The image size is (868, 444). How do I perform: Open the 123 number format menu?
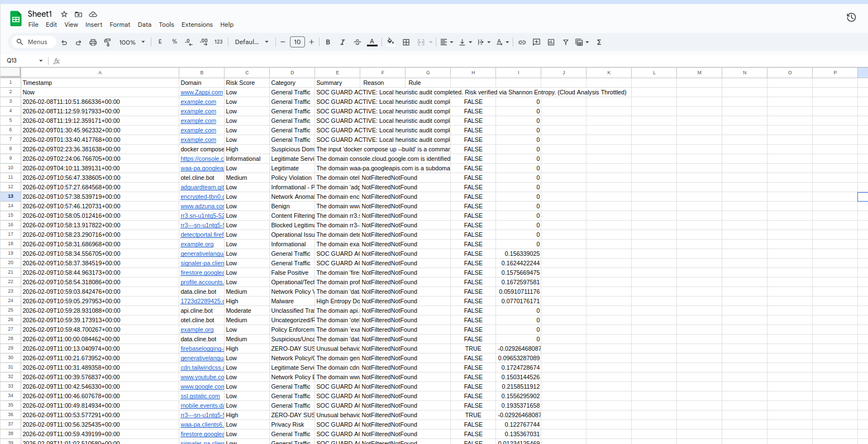click(218, 42)
